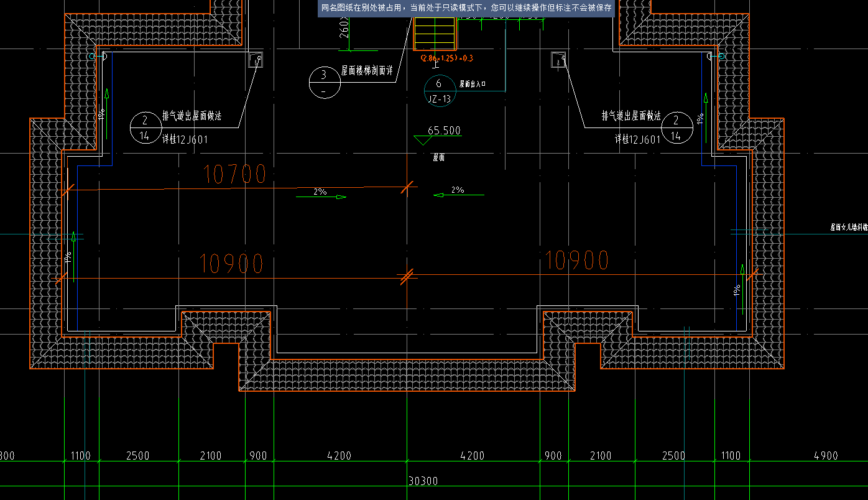Select the right orange 10900 measurement text
868x500 pixels.
(576, 260)
